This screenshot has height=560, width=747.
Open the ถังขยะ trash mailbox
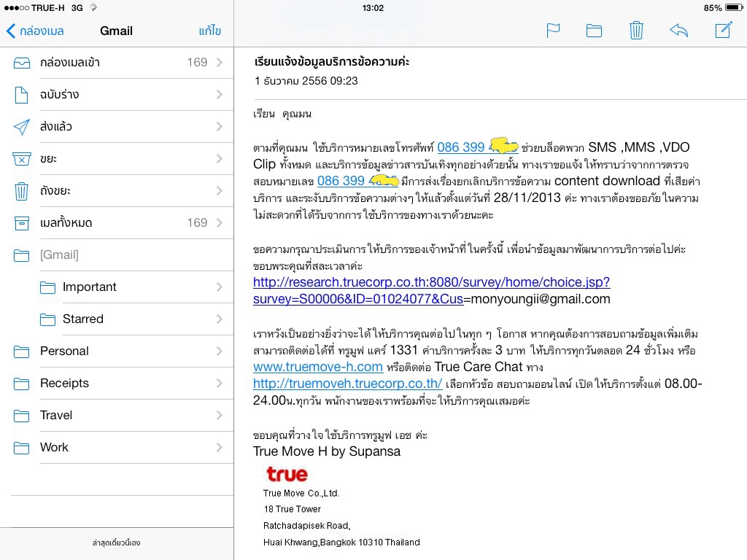click(117, 190)
